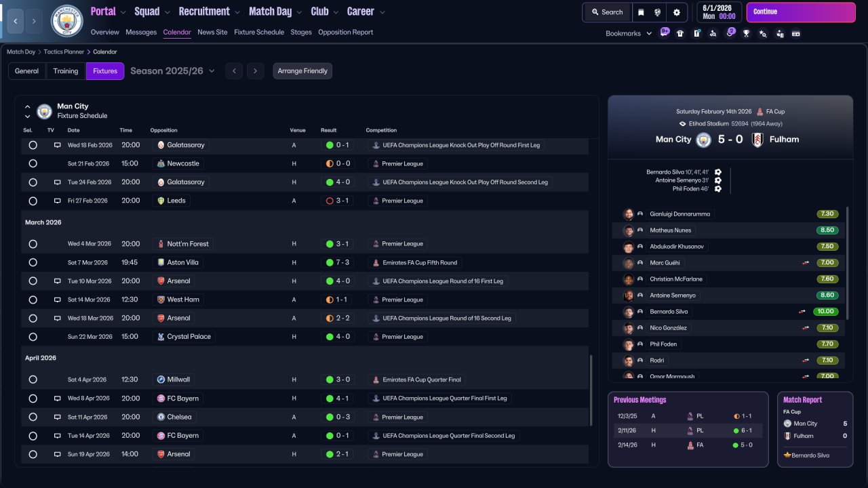The width and height of the screenshot is (868, 488).
Task: Open the Season 2025/26 dropdown
Action: 172,71
